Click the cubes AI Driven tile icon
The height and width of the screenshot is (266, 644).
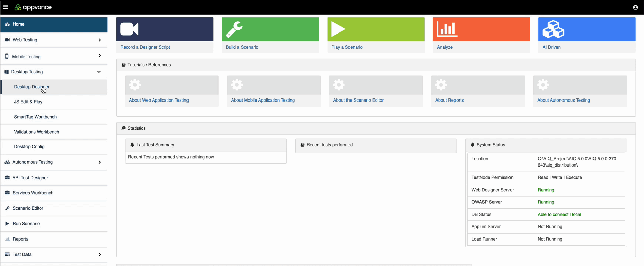pyautogui.click(x=553, y=29)
